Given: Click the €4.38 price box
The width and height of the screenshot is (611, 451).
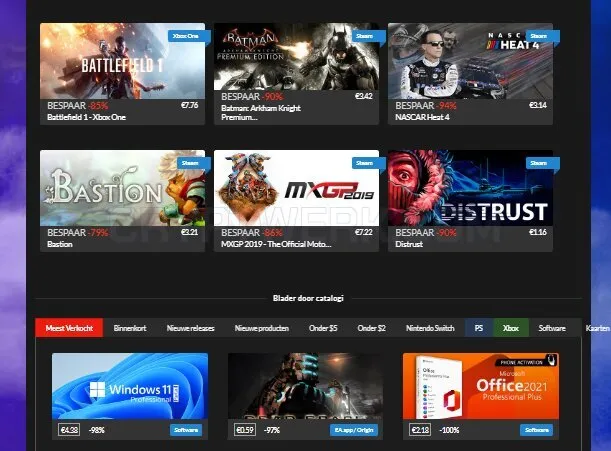Looking at the screenshot, I should (x=69, y=430).
